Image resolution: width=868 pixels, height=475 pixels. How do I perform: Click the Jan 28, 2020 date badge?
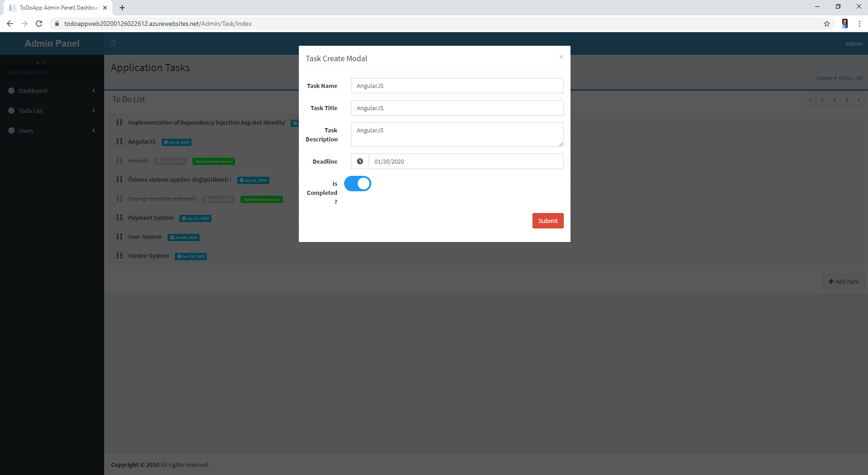coord(184,237)
